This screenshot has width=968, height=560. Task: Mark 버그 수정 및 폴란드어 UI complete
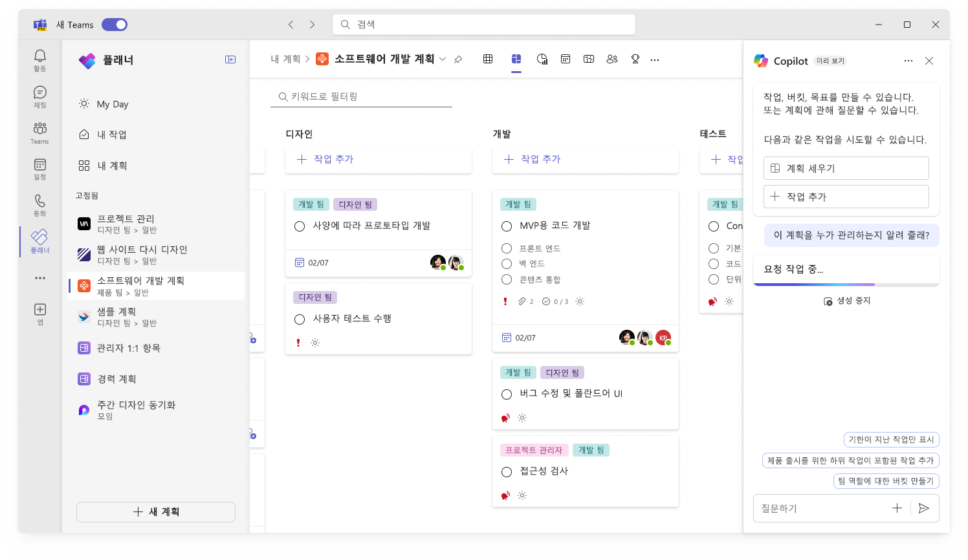coord(507,394)
